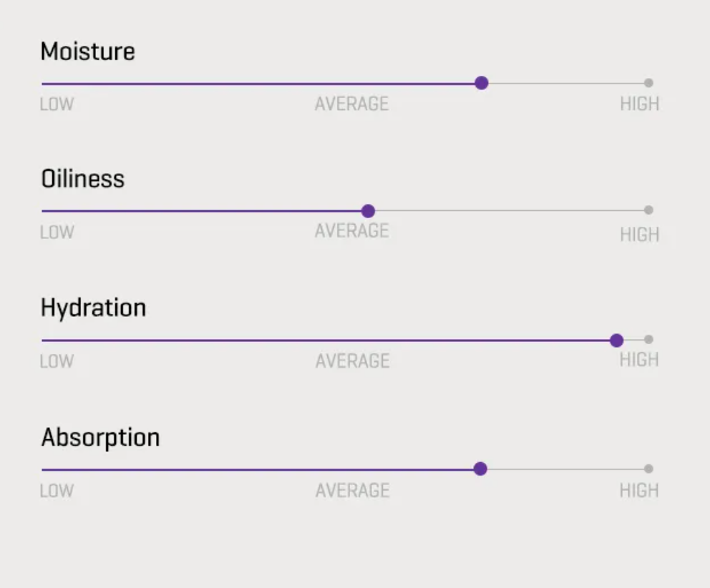Select the Moisture heading label
Screen dimensions: 710x588
click(x=87, y=52)
